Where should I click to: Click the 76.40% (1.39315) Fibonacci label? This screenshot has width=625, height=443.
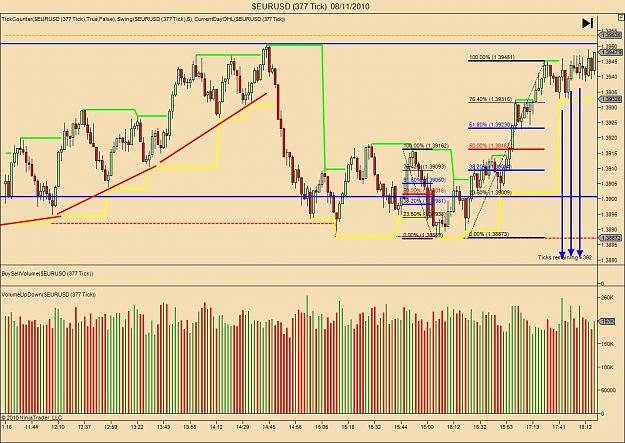pyautogui.click(x=490, y=99)
